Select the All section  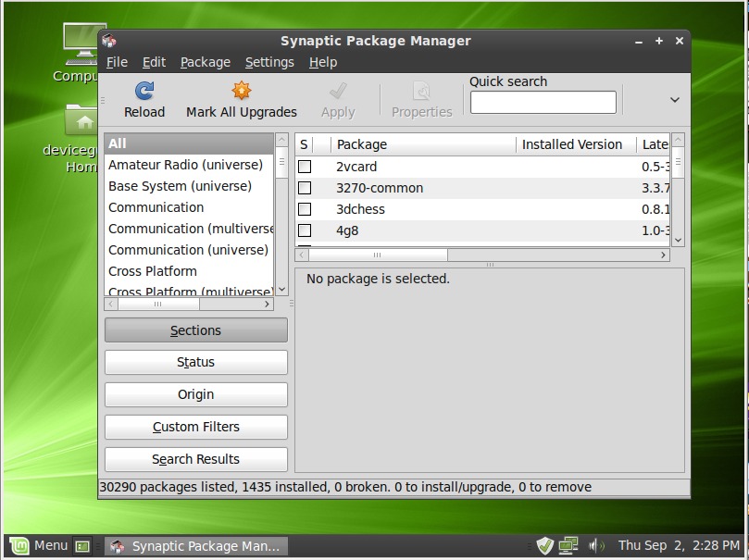click(x=189, y=143)
